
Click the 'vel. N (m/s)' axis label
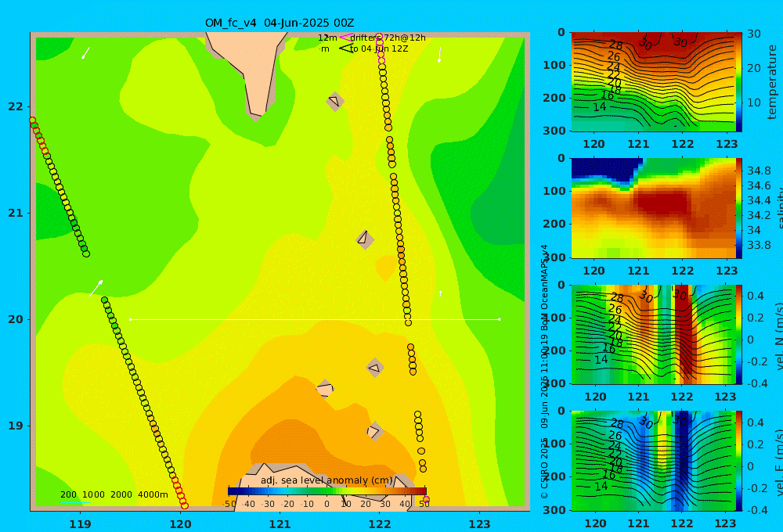(x=778, y=336)
